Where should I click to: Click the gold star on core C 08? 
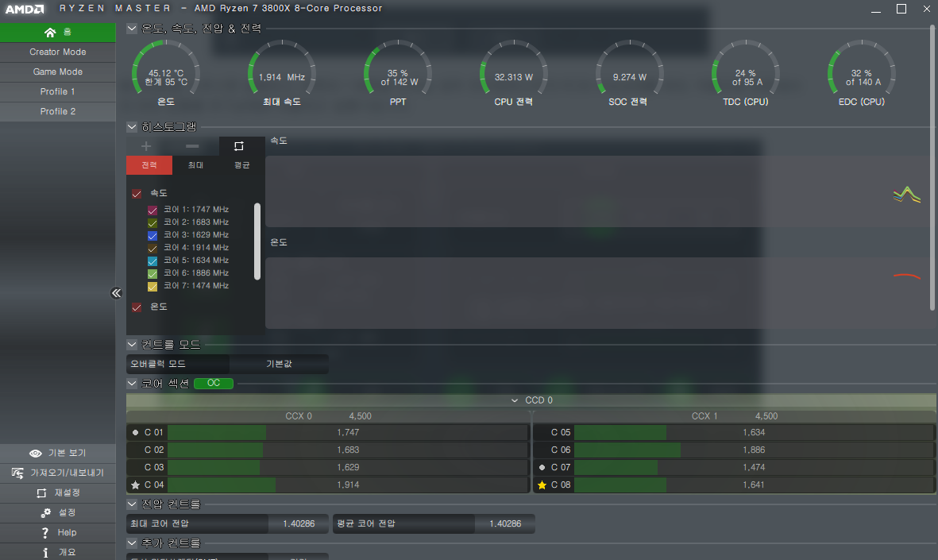tap(542, 485)
